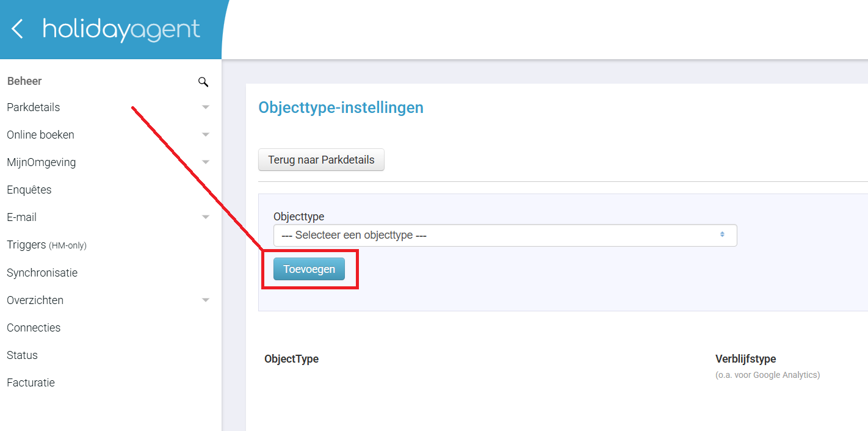Image resolution: width=868 pixels, height=431 pixels.
Task: Open the Objecttype select dropdown
Action: click(x=505, y=235)
